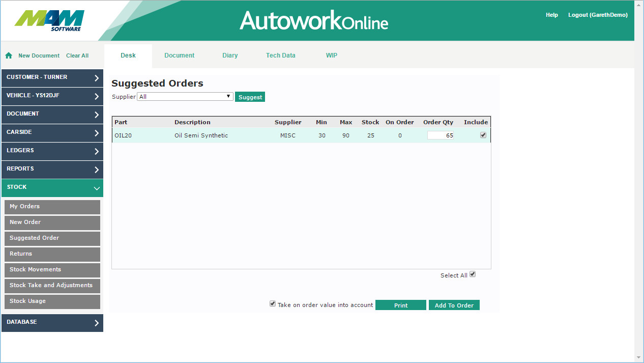Disable Take on order value into account
Screen dimensions: 644x363
pos(273,303)
